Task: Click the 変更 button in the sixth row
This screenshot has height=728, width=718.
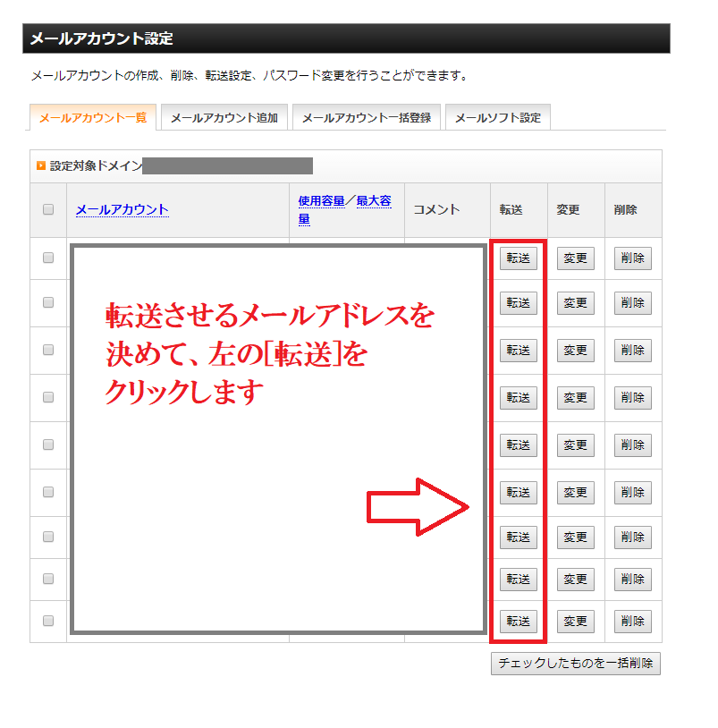Action: pos(576,492)
